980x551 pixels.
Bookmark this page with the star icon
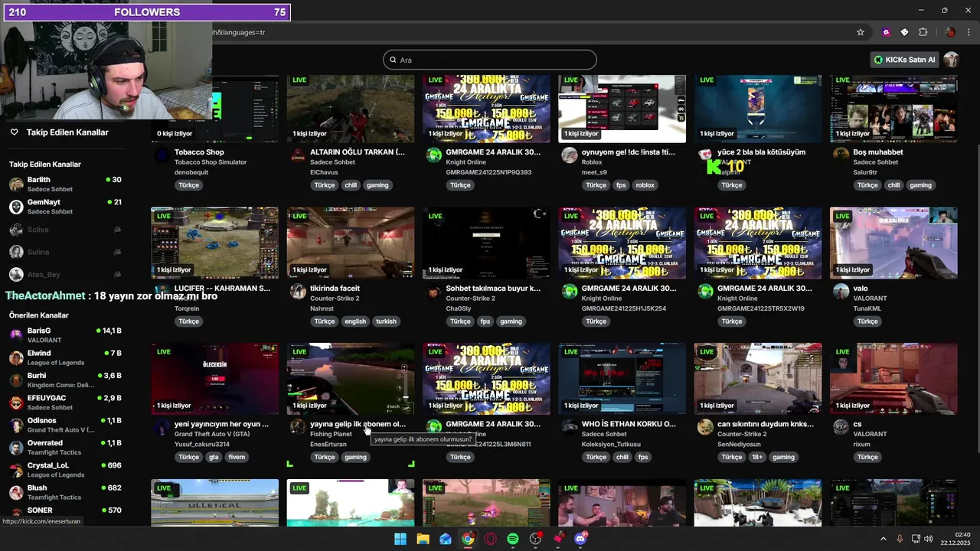861,32
